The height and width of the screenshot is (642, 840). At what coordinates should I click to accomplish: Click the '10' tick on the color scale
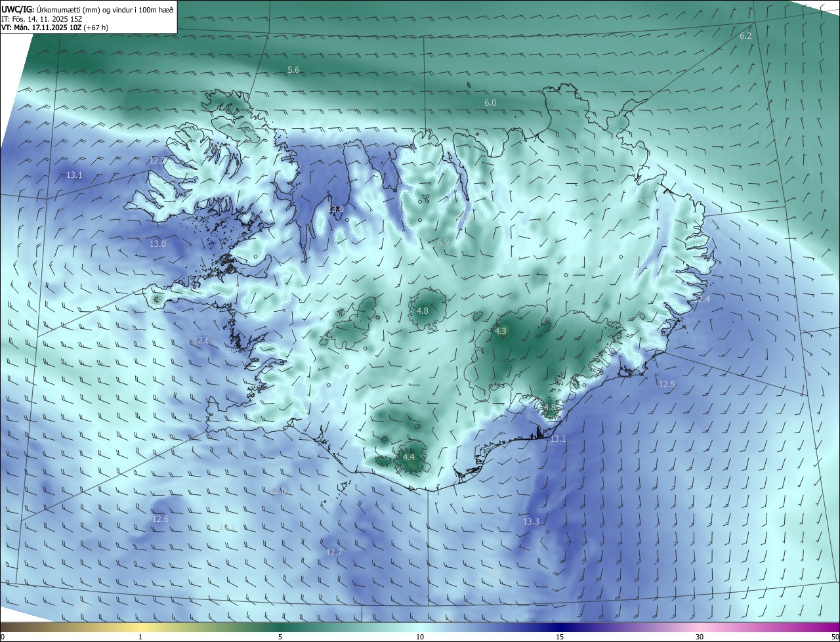(x=420, y=637)
